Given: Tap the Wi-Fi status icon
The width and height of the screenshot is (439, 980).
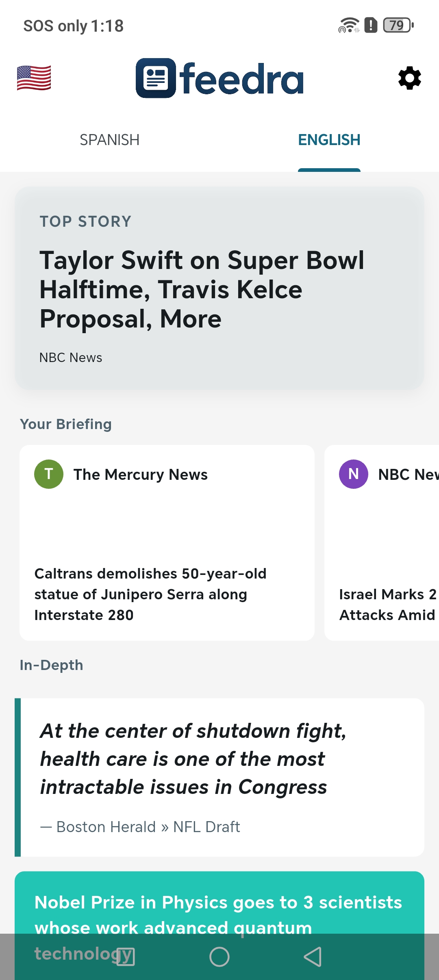Looking at the screenshot, I should (x=348, y=25).
